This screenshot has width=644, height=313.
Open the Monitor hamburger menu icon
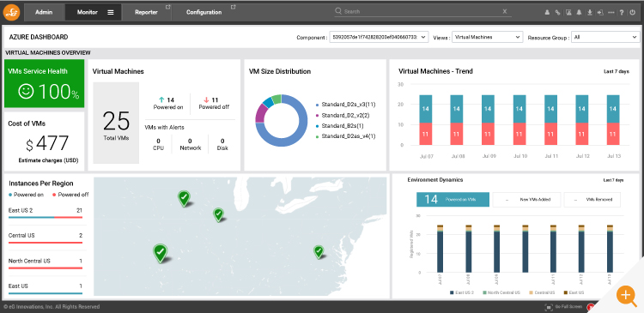click(111, 12)
